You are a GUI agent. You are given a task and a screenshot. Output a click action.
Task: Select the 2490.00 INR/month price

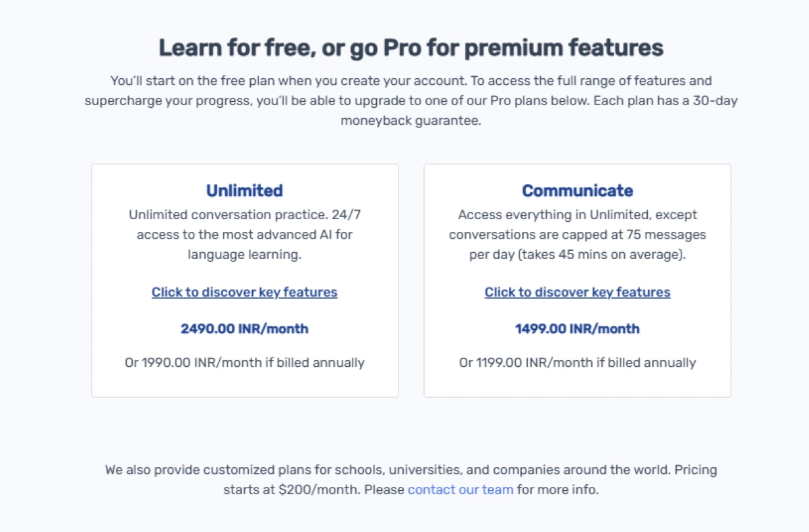(x=244, y=329)
